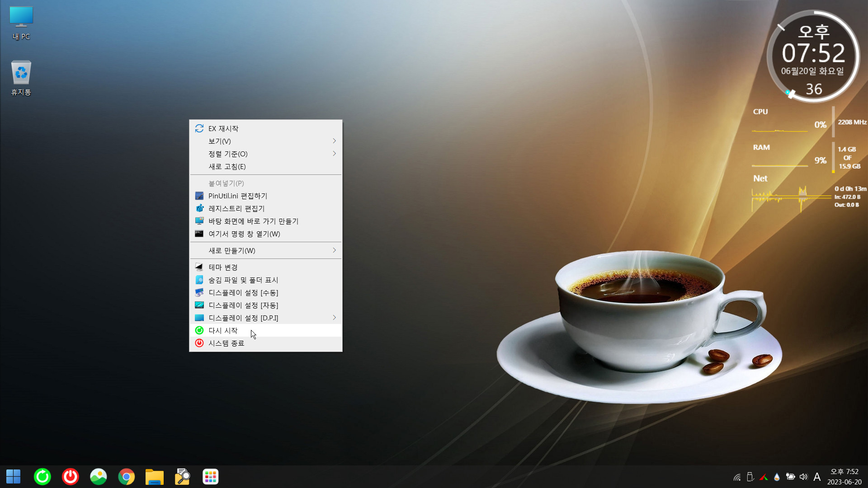
Task: Click the 바탕 화면에 바로 가기 만들기 icon
Action: (199, 221)
